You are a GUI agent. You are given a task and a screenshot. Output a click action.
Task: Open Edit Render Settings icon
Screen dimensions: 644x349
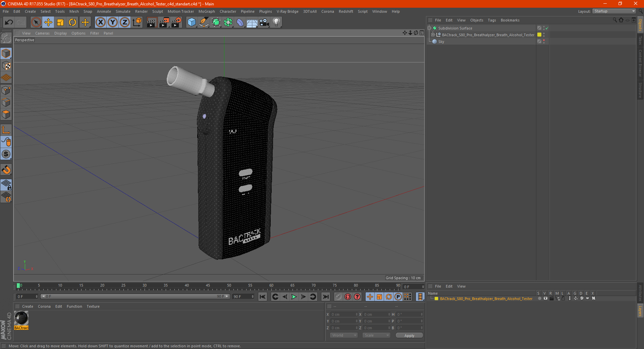click(176, 22)
